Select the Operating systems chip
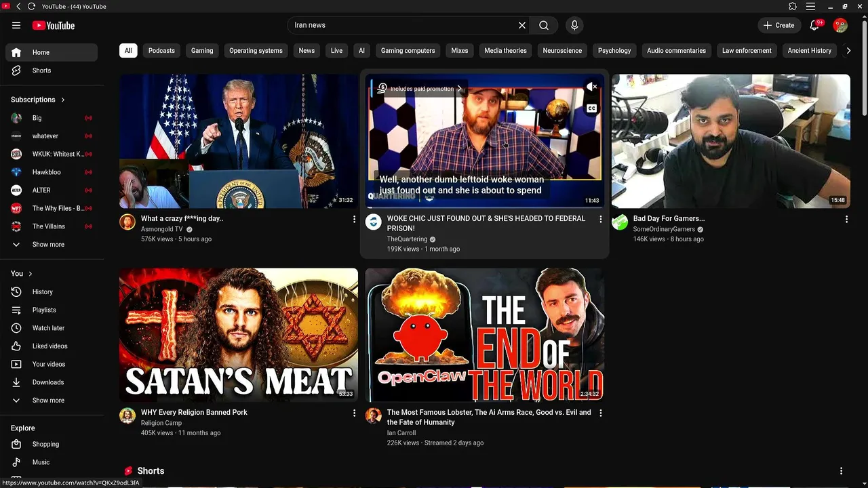The width and height of the screenshot is (868, 488). point(256,50)
